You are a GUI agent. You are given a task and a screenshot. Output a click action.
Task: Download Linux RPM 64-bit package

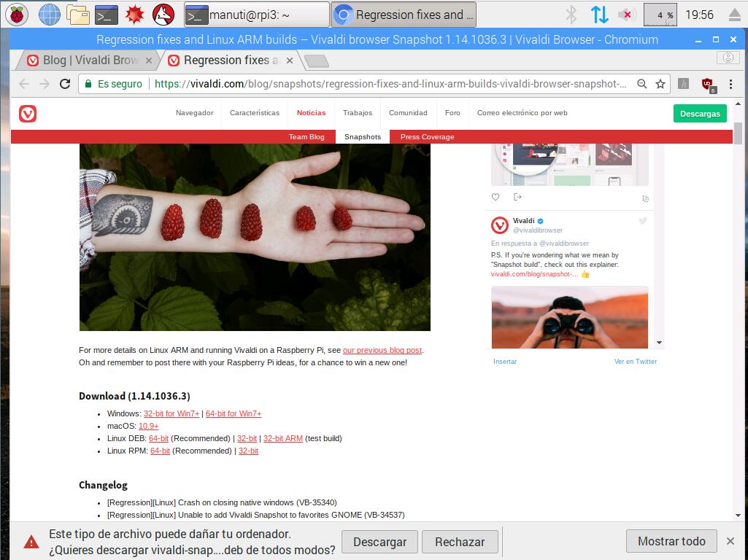pyautogui.click(x=160, y=451)
